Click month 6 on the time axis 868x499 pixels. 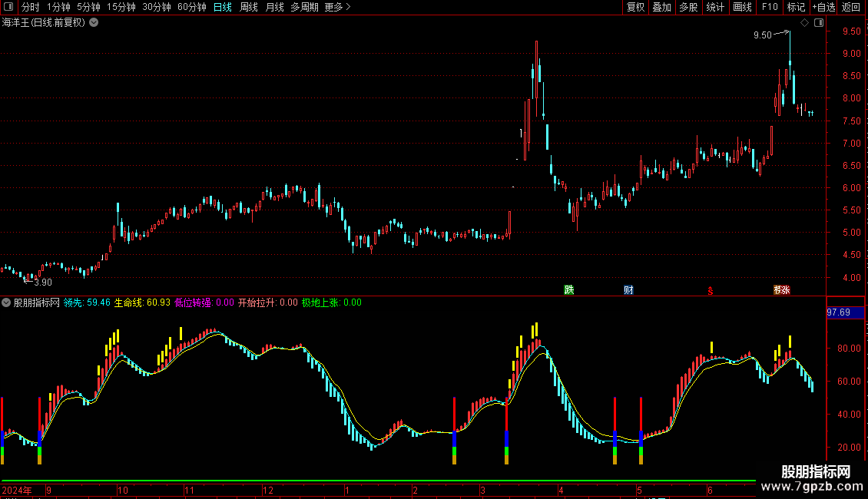point(711,490)
